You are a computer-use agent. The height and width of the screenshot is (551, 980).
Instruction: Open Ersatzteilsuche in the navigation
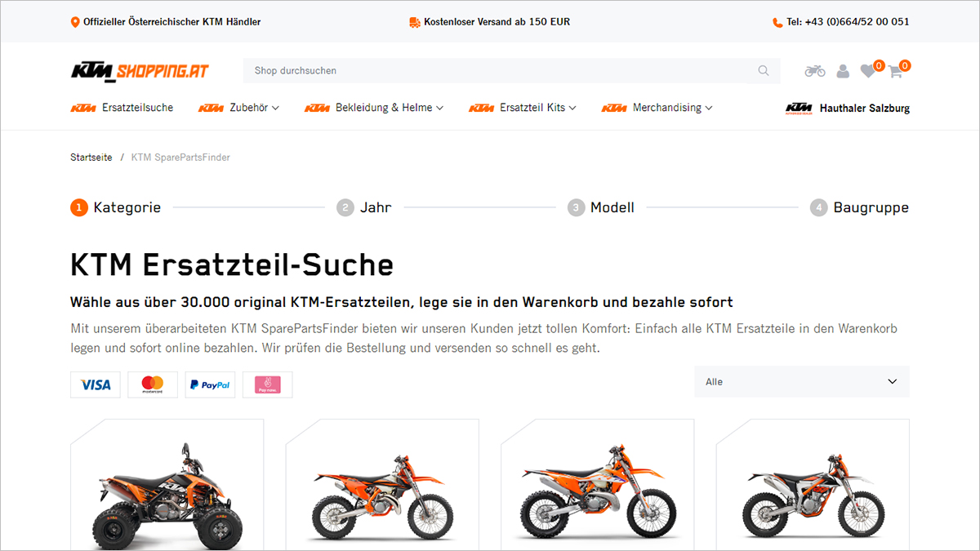click(x=137, y=108)
